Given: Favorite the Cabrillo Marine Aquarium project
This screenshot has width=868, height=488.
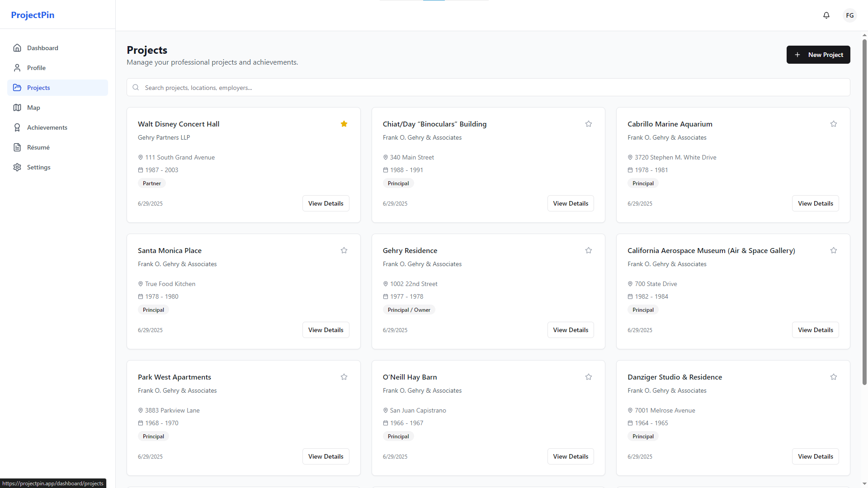Looking at the screenshot, I should point(833,124).
